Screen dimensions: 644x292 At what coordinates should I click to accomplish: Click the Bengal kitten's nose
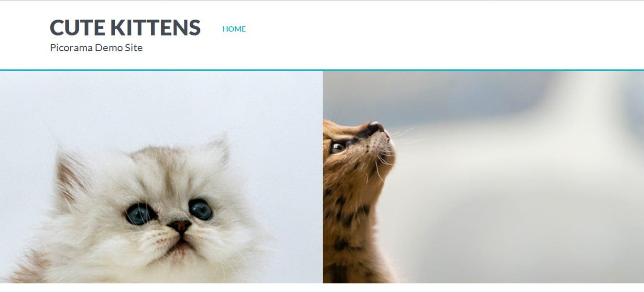[x=375, y=127]
